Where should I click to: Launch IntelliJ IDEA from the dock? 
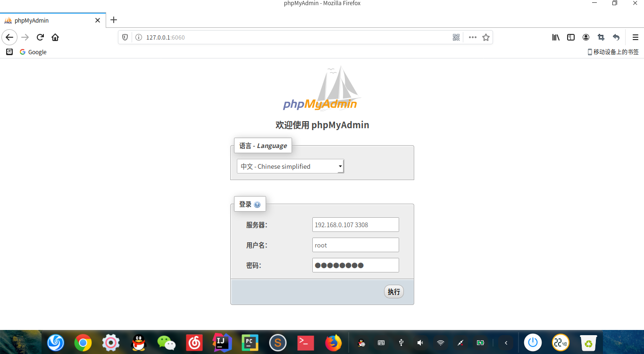(x=222, y=343)
